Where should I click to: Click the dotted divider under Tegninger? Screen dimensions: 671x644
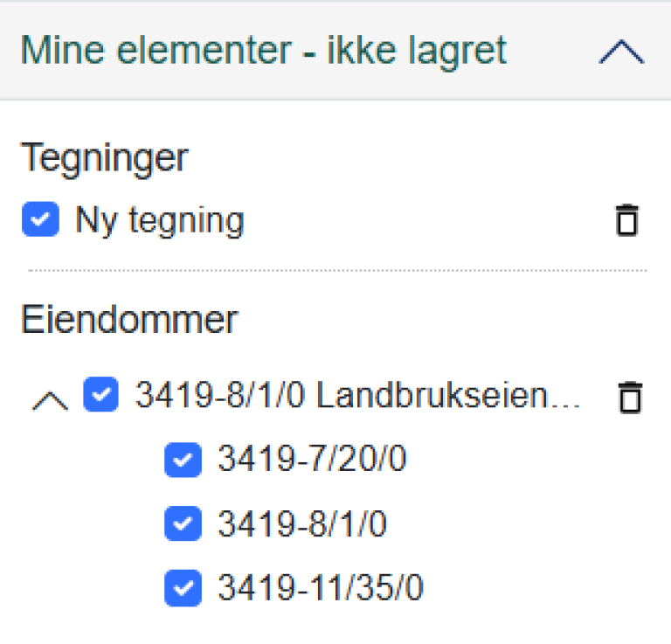(x=337, y=271)
